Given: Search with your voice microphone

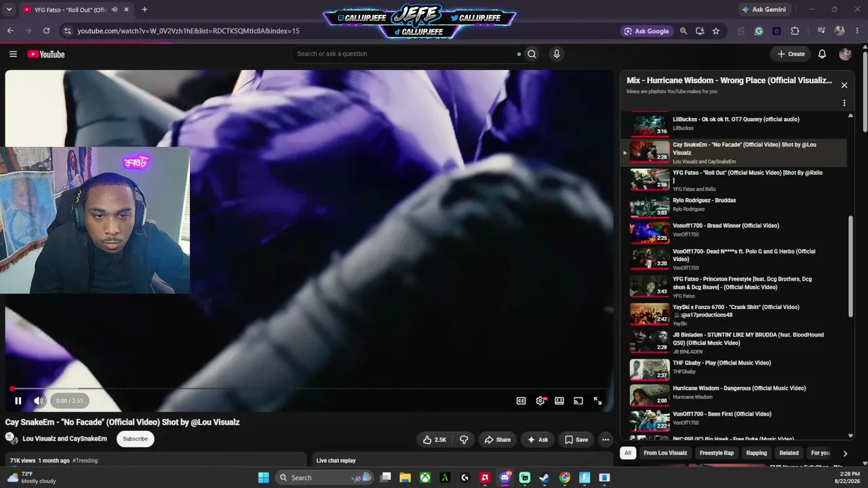Looking at the screenshot, I should [557, 54].
